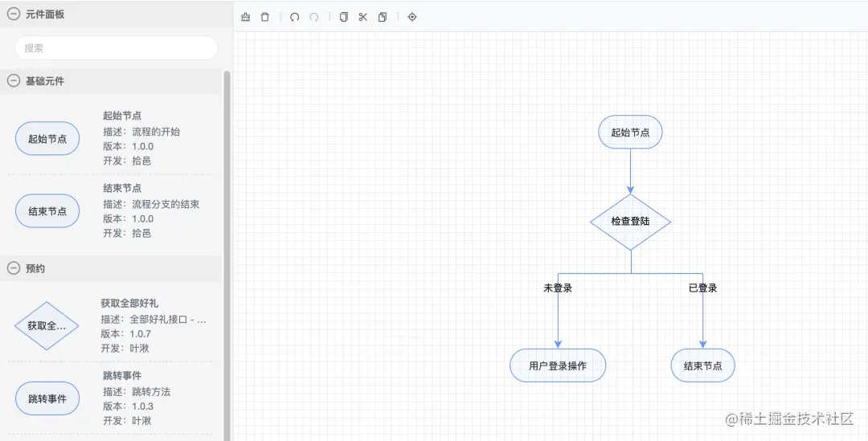Click the 描述：流程分支的结束 description text

click(x=151, y=204)
